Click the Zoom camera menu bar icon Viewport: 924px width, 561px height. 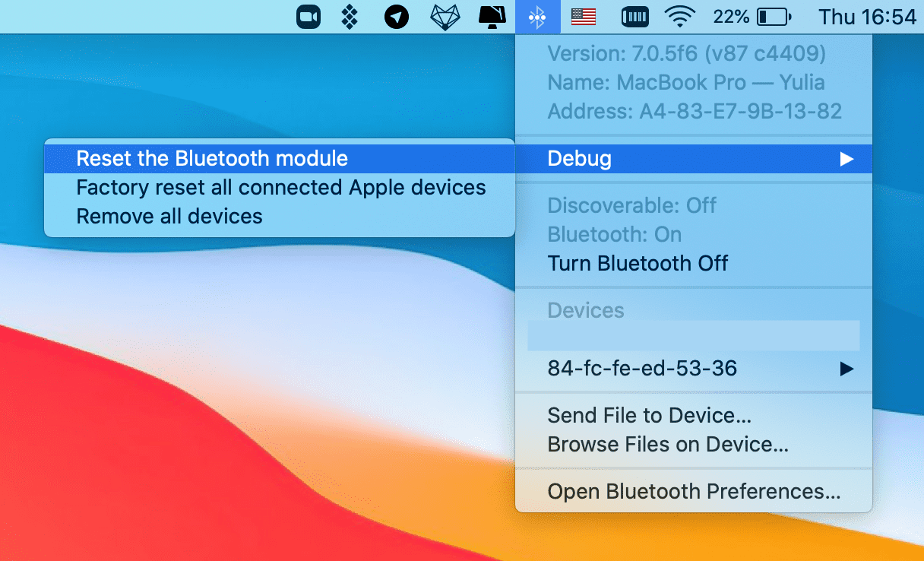(309, 17)
